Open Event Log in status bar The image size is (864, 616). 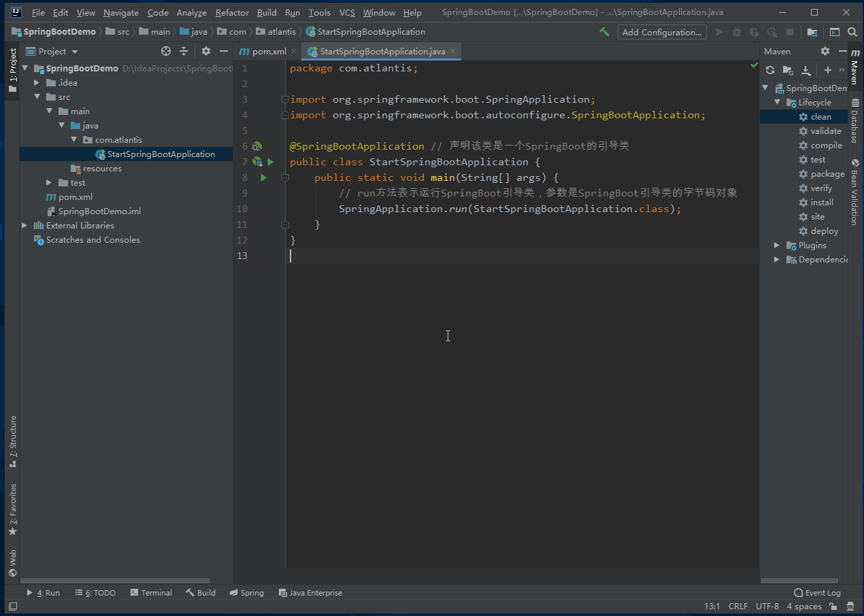[x=817, y=593]
